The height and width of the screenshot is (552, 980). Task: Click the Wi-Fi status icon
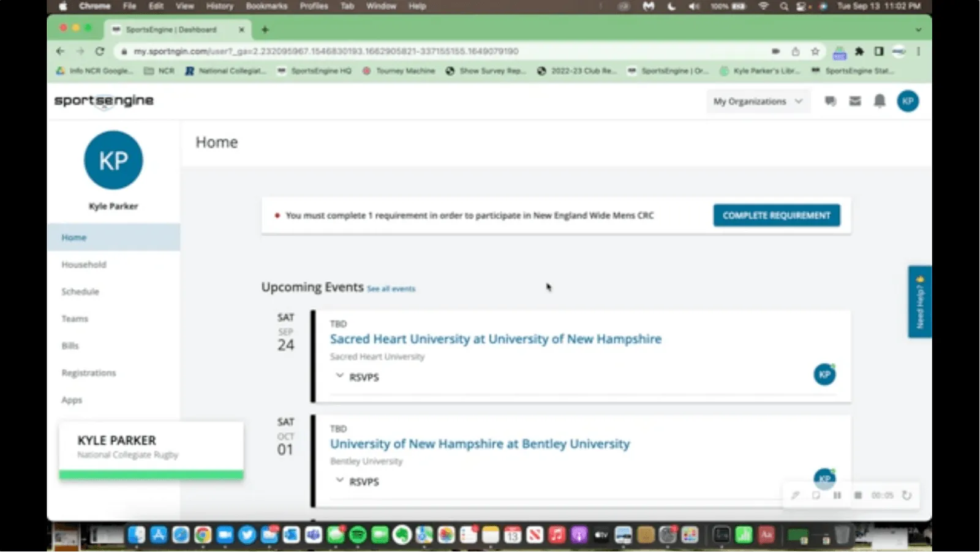pyautogui.click(x=763, y=6)
